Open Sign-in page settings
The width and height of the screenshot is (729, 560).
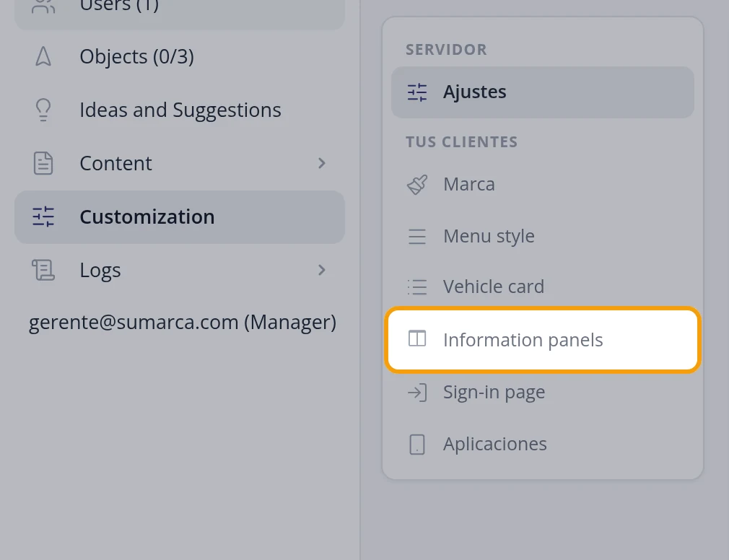[543, 393]
